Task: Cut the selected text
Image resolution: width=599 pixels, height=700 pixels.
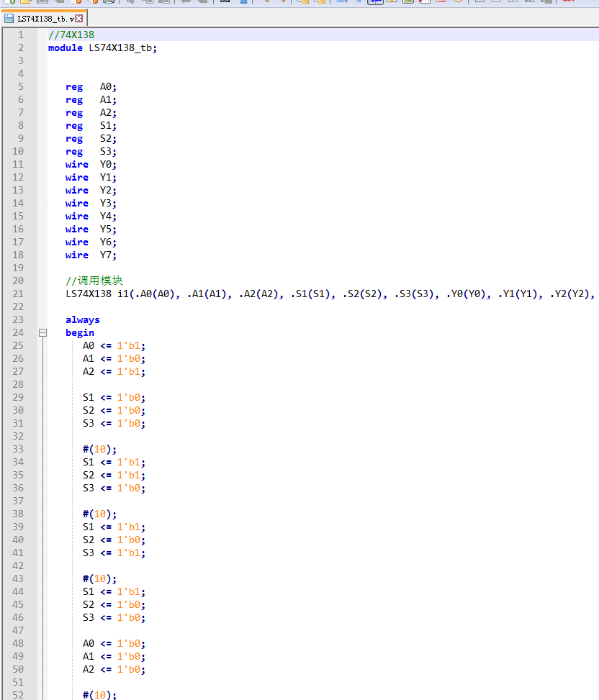Action: point(130,4)
